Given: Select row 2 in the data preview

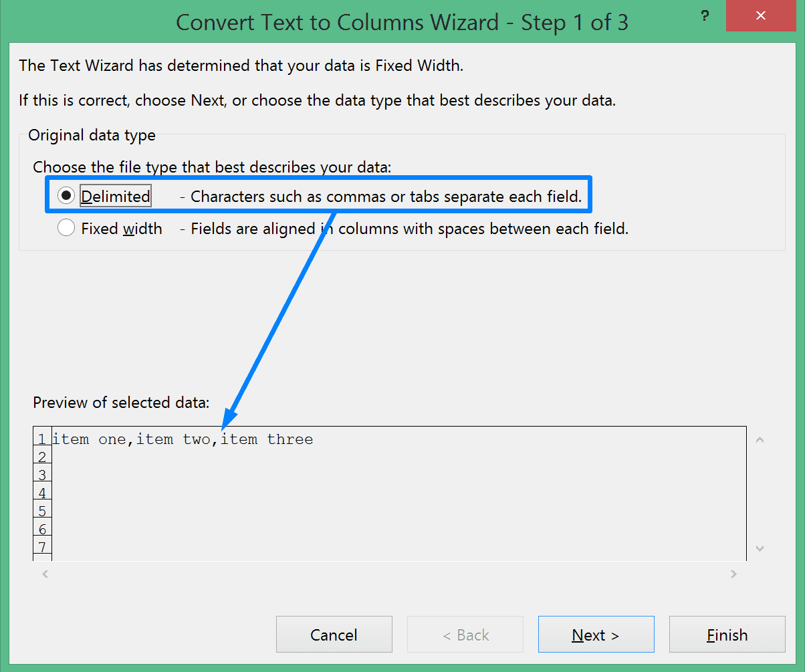Looking at the screenshot, I should (42, 456).
